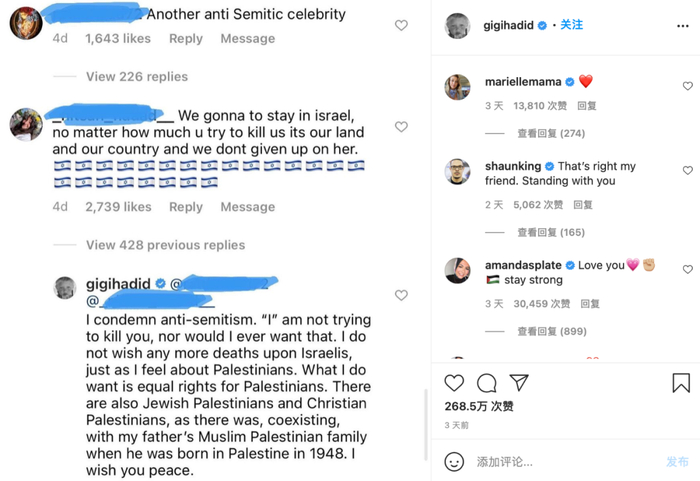Like the 'Another anti Semitic celebrity' comment
The image size is (700, 481).
pos(401,25)
